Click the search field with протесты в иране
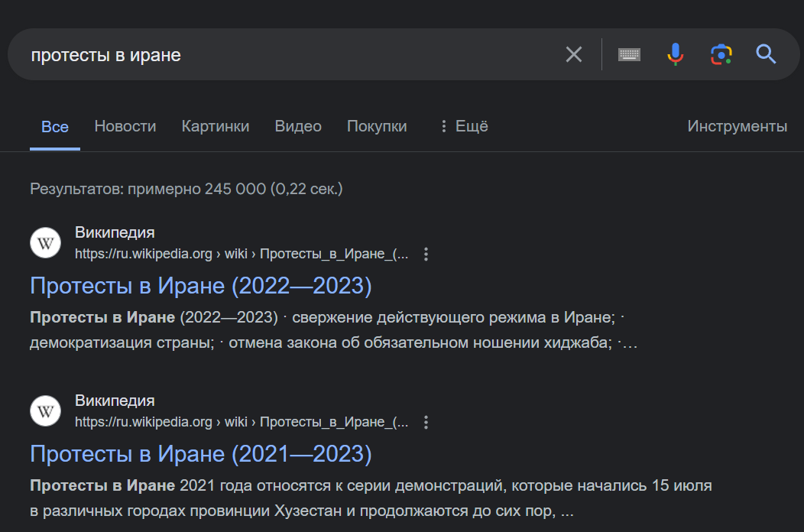This screenshot has height=532, width=804. click(x=290, y=55)
